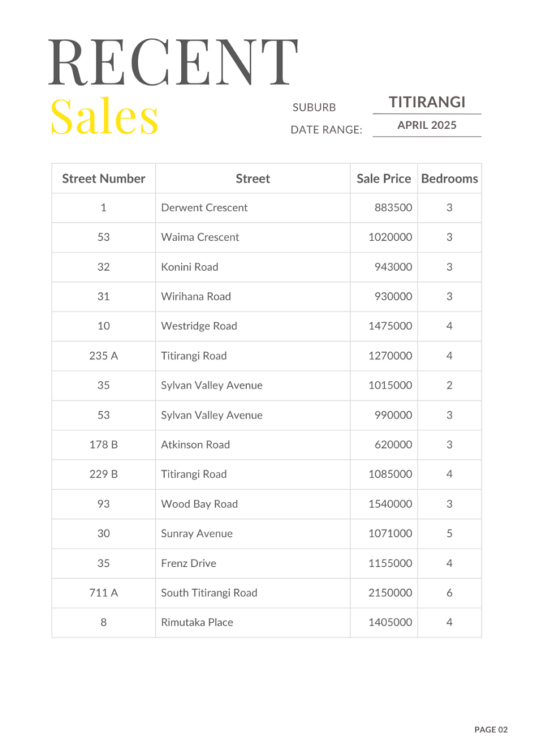Click the Street Number column header

103,179
